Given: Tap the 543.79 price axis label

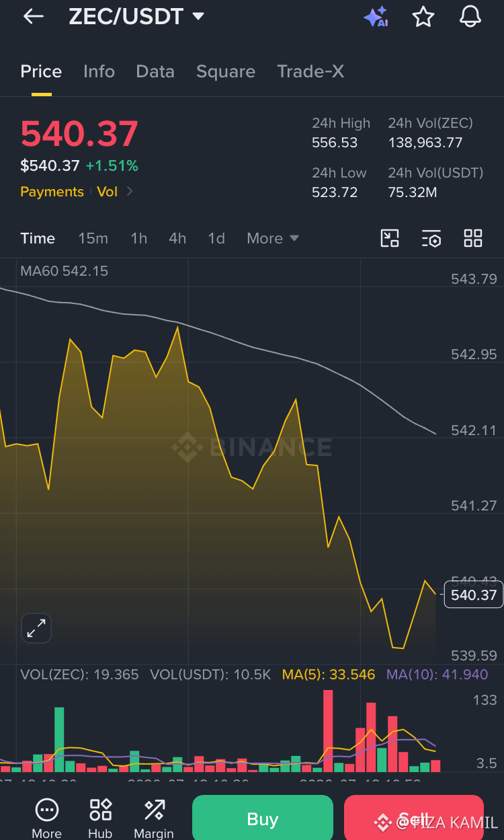Looking at the screenshot, I should (x=474, y=279).
